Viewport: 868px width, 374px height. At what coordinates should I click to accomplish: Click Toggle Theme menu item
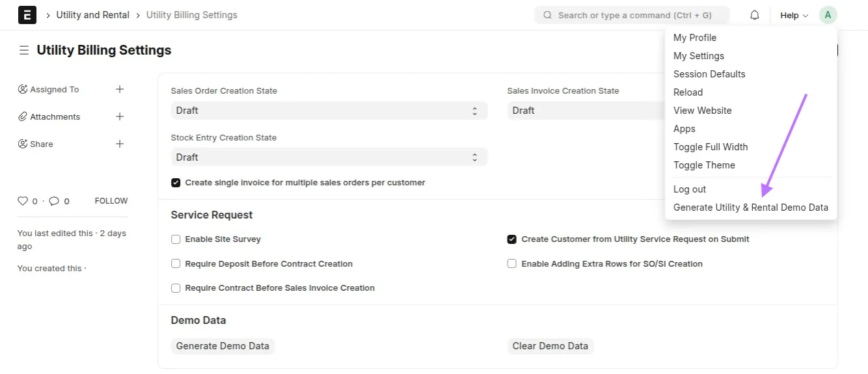[x=704, y=165]
